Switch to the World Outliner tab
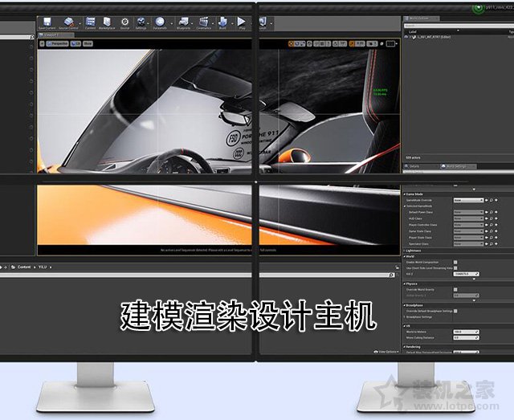This screenshot has height=420, width=514. point(421,18)
